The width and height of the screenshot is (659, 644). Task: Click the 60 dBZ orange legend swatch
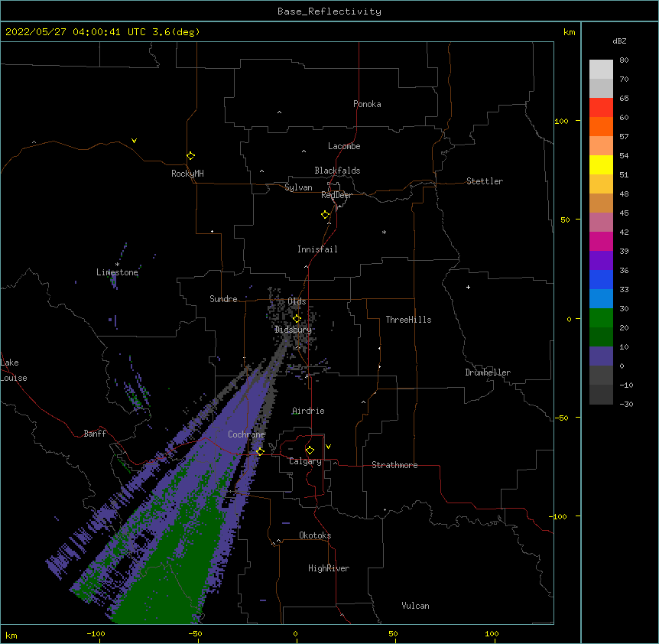click(601, 126)
